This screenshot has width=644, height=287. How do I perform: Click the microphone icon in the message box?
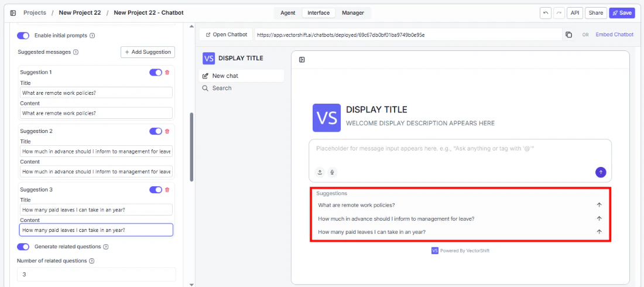[x=332, y=172]
